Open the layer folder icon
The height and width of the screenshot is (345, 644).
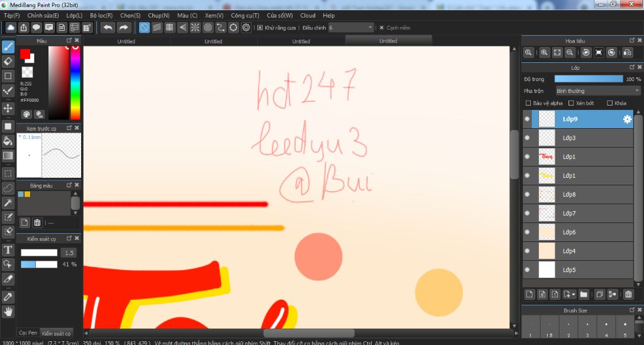click(x=584, y=294)
